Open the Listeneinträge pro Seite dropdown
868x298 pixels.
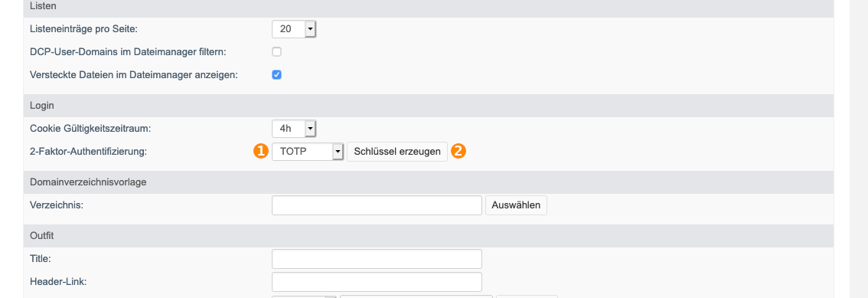point(294,29)
